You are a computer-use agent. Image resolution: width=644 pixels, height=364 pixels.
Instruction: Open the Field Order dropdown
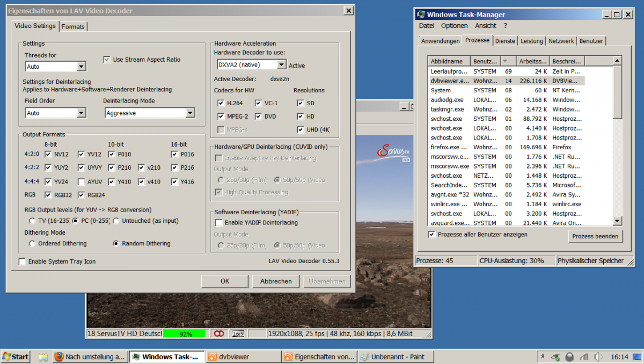click(x=81, y=113)
